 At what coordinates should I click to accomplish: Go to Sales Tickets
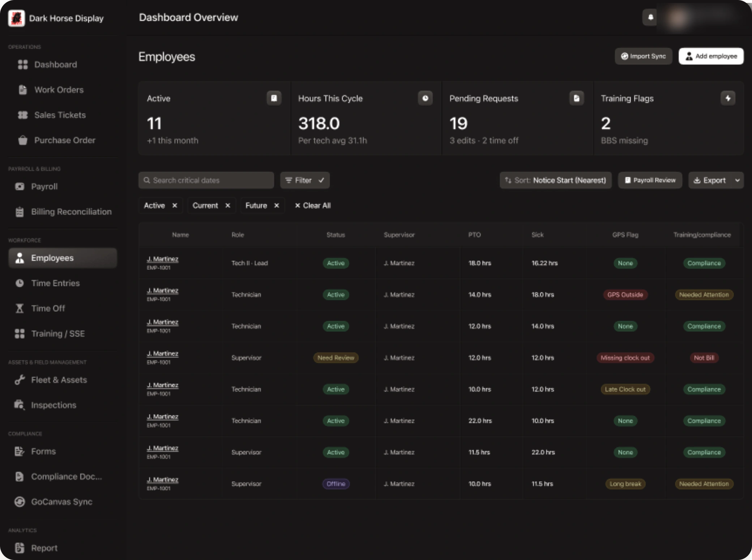point(63,115)
